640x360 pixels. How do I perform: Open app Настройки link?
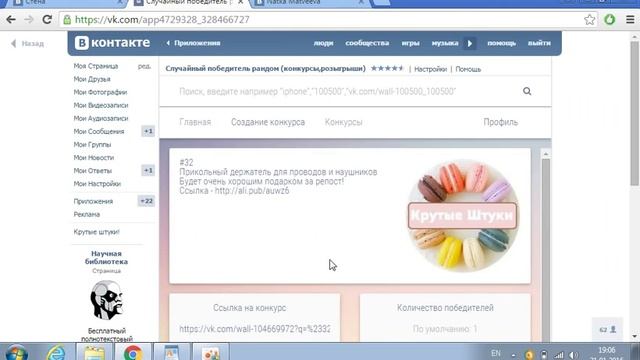coord(430,69)
